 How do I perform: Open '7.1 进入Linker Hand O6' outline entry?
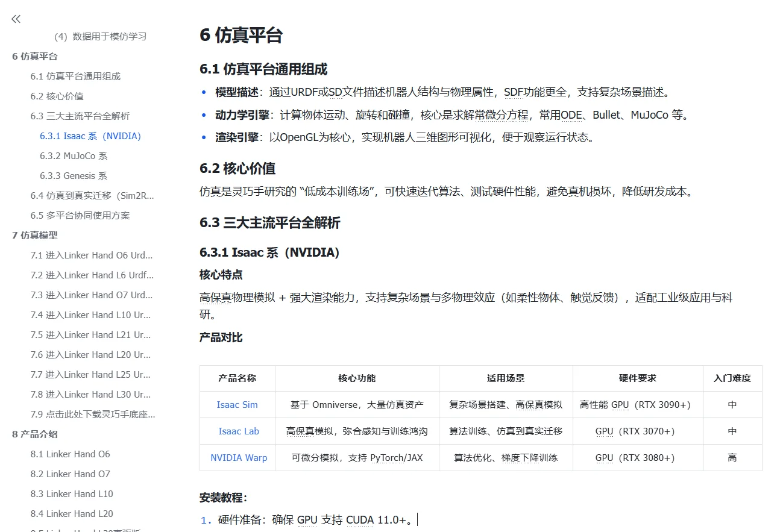[x=92, y=255]
